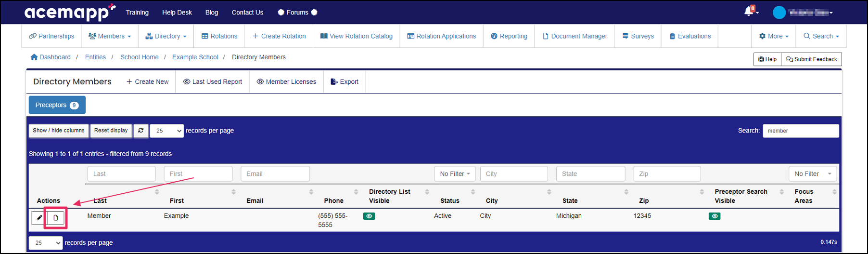868x254 pixels.
Task: Expand the More dropdown
Action: pos(774,36)
